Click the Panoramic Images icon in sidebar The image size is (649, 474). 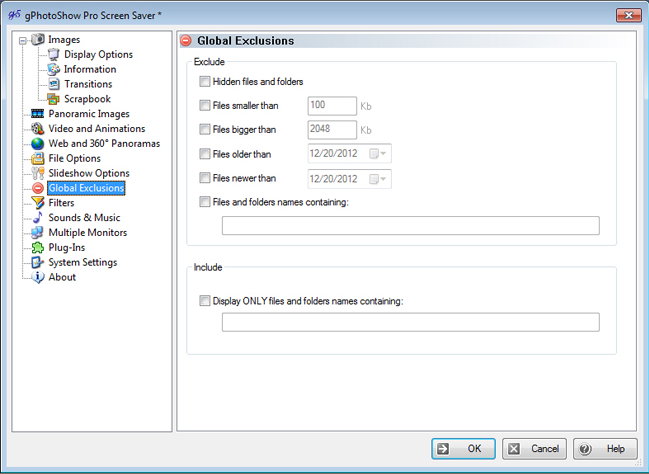pyautogui.click(x=38, y=114)
